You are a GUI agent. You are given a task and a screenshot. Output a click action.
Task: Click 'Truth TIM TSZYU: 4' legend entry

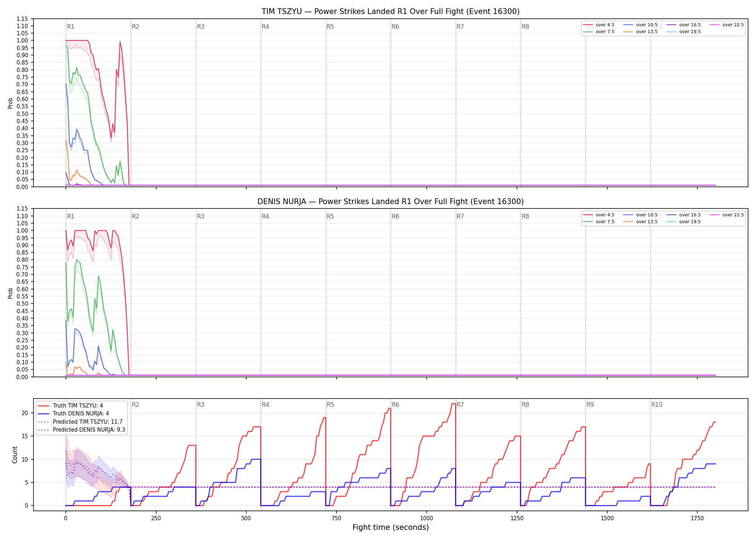point(71,406)
